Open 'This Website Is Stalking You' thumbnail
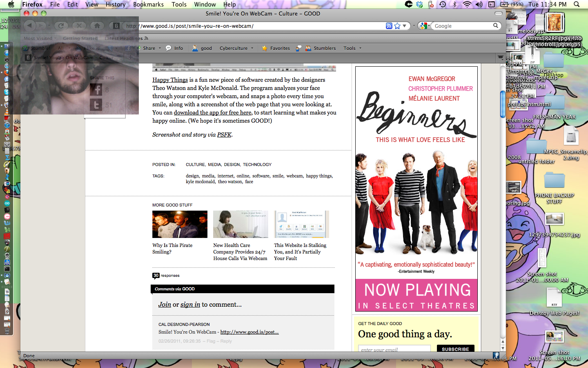 pyautogui.click(x=301, y=224)
